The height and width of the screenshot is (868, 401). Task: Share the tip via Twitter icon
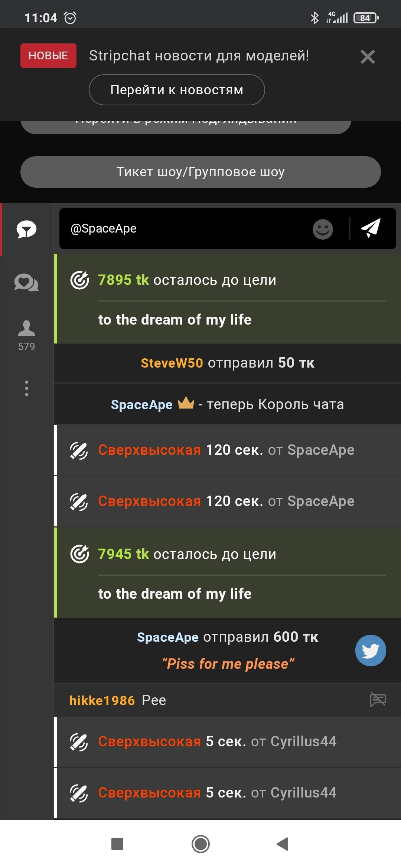click(x=370, y=650)
